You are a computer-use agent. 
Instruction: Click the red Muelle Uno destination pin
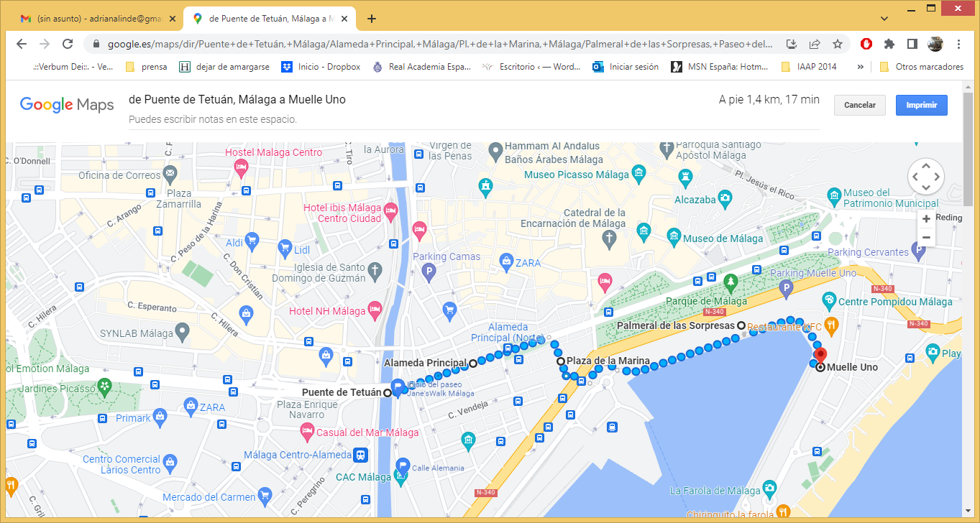click(x=820, y=355)
